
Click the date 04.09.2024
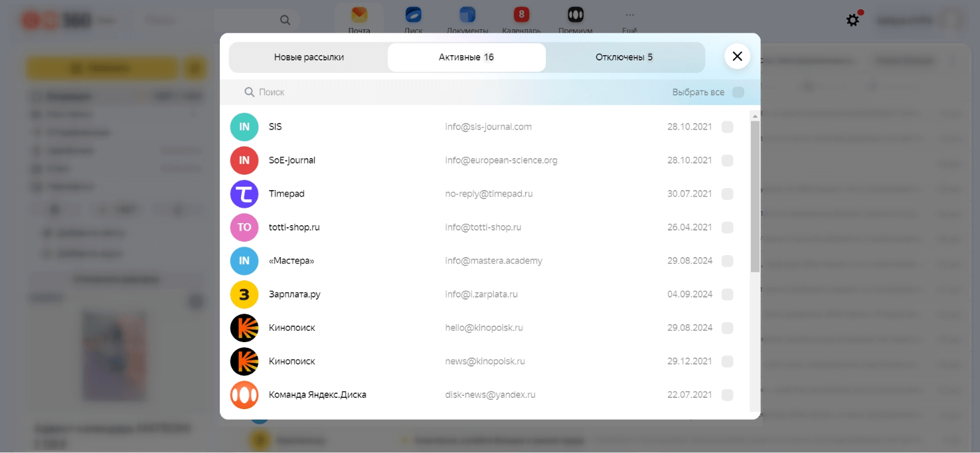[689, 294]
